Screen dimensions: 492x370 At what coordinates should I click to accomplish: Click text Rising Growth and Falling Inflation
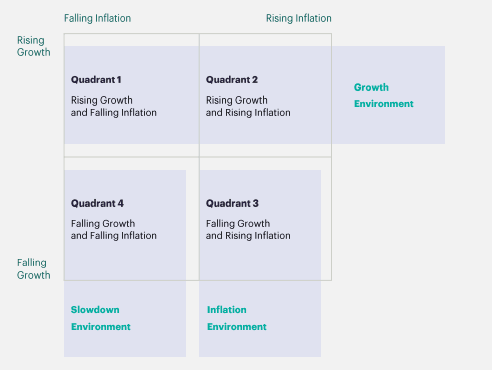pos(114,106)
